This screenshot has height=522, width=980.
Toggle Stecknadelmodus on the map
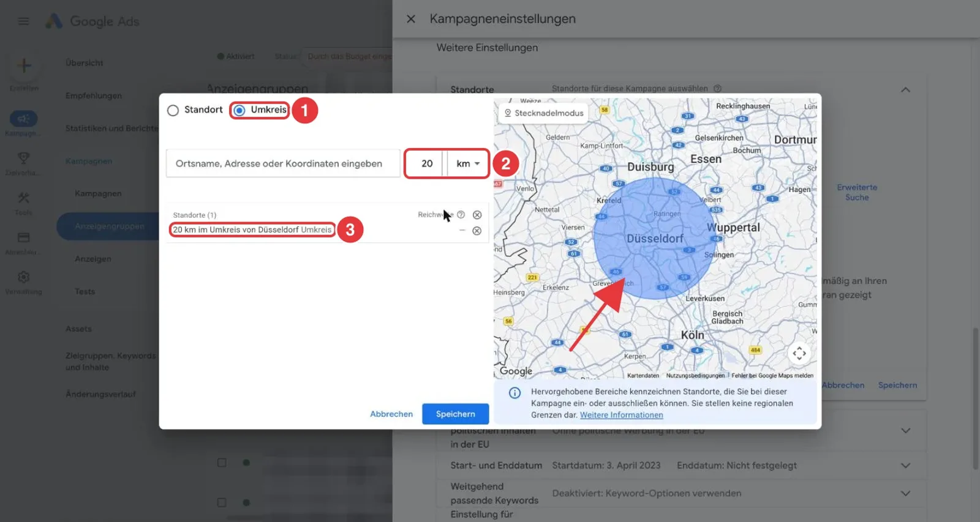coord(543,113)
